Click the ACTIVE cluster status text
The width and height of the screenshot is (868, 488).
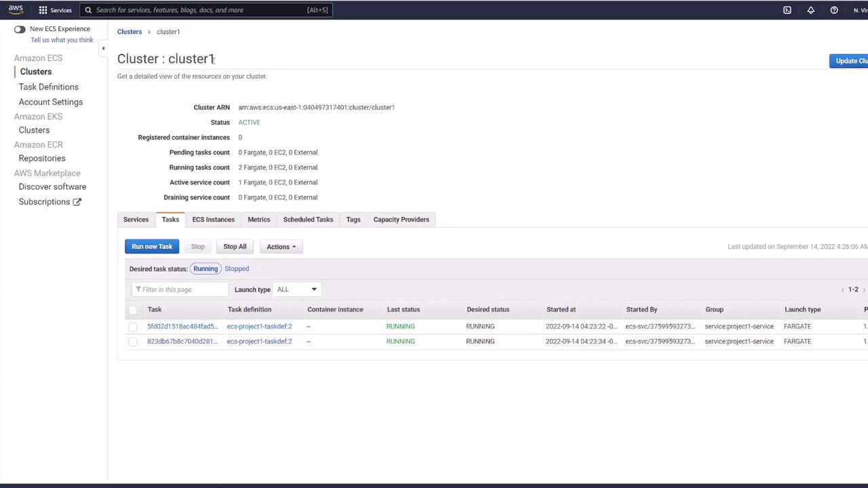coord(249,123)
